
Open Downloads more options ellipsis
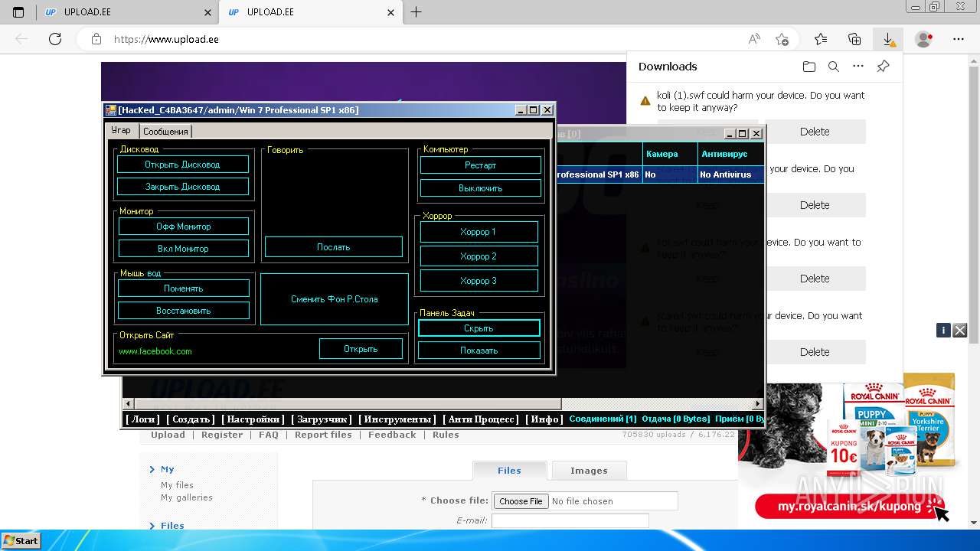[x=858, y=67]
